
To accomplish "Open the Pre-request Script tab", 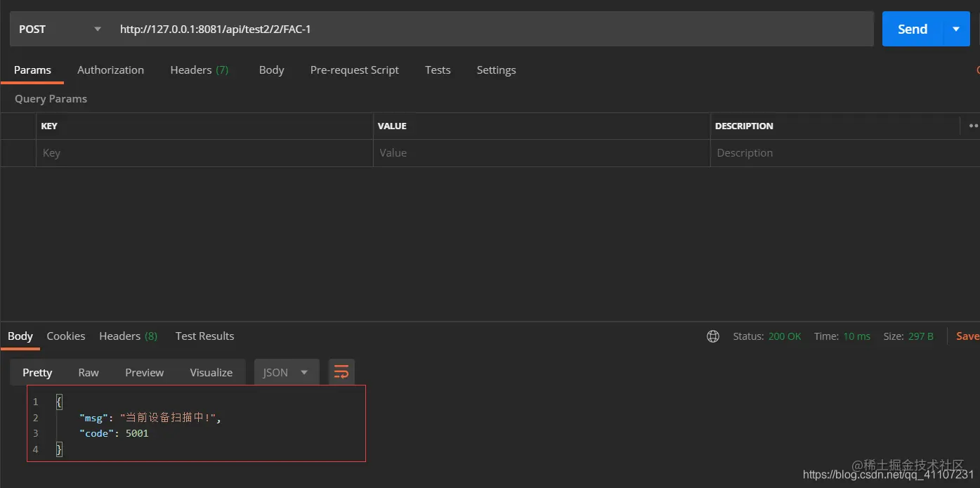I will click(x=355, y=70).
